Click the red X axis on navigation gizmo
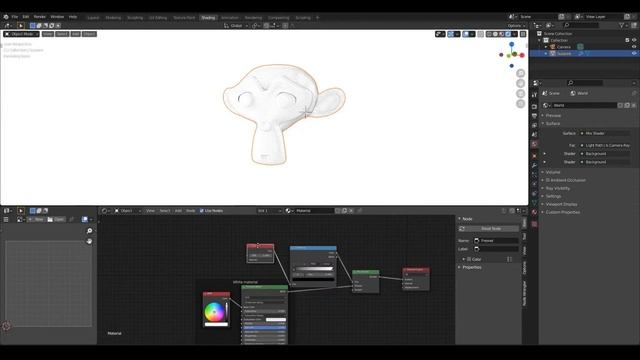This screenshot has height=360, width=640. pyautogui.click(x=521, y=54)
